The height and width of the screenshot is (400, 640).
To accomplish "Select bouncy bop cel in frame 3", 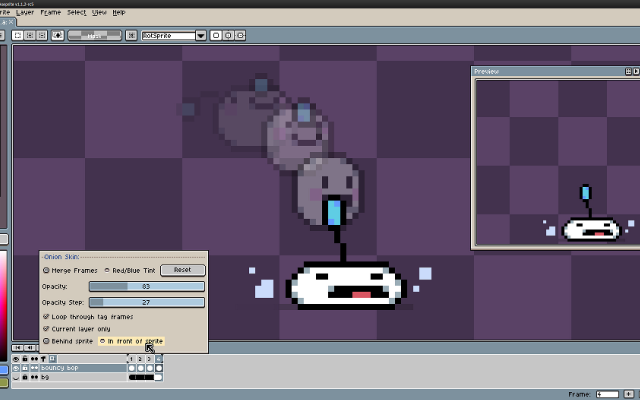I will coord(149,368).
